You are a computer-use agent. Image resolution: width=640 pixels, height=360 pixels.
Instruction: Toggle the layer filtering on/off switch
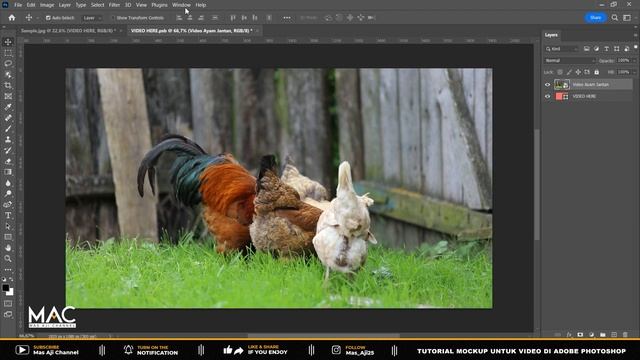(x=636, y=48)
